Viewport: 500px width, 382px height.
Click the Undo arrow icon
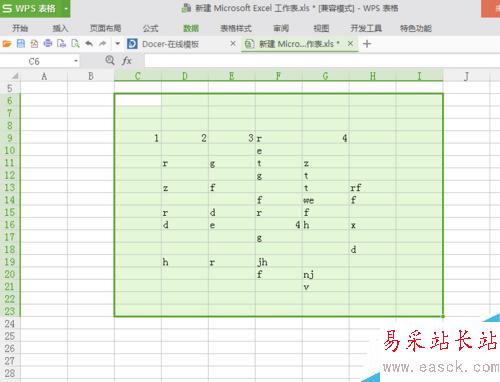tap(89, 44)
